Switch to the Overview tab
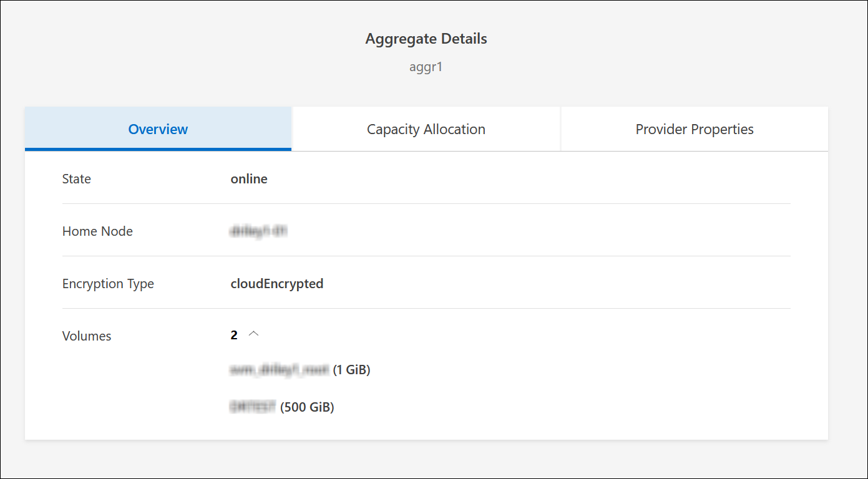This screenshot has height=479, width=868. (x=158, y=129)
